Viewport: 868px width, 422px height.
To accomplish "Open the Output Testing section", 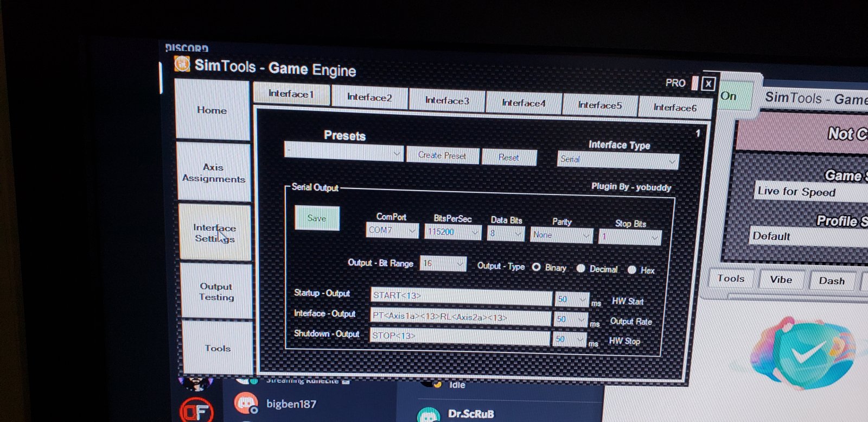I will click(216, 292).
